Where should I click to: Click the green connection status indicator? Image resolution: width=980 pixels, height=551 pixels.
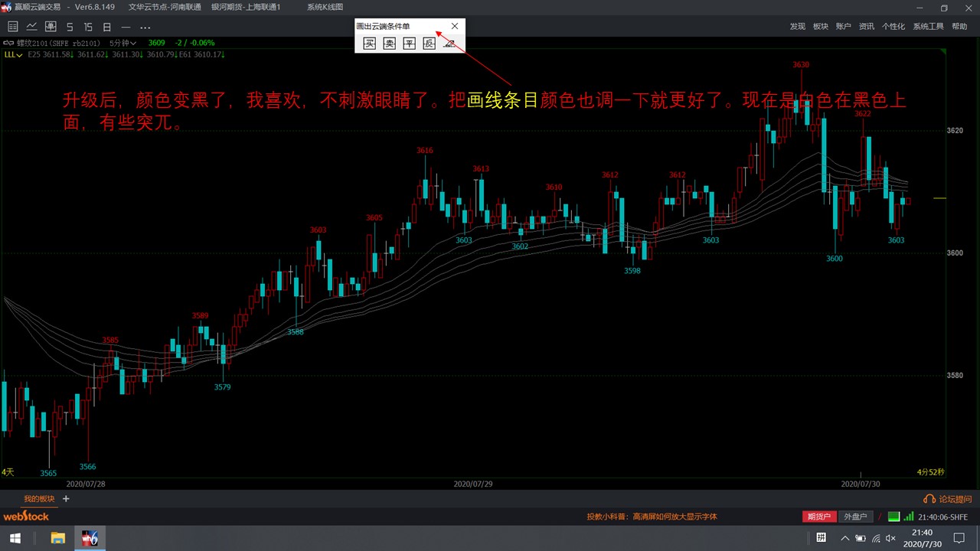pyautogui.click(x=893, y=517)
